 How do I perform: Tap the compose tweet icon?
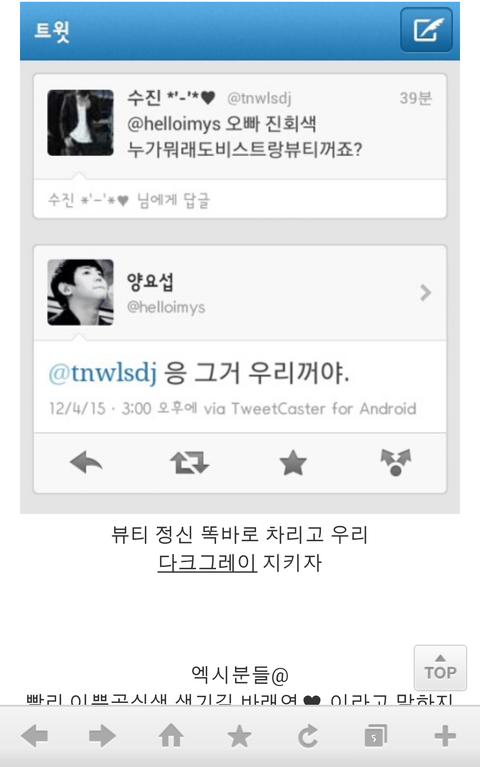pos(426,30)
